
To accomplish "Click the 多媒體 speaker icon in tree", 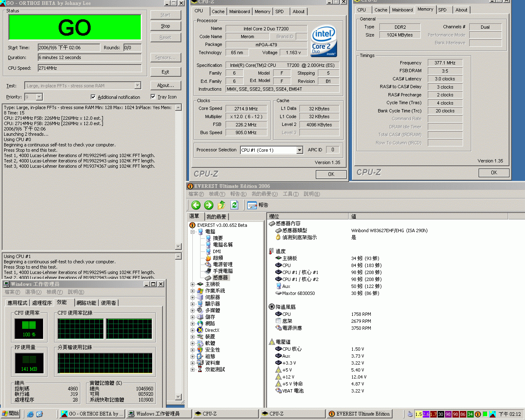I will coord(200,310).
